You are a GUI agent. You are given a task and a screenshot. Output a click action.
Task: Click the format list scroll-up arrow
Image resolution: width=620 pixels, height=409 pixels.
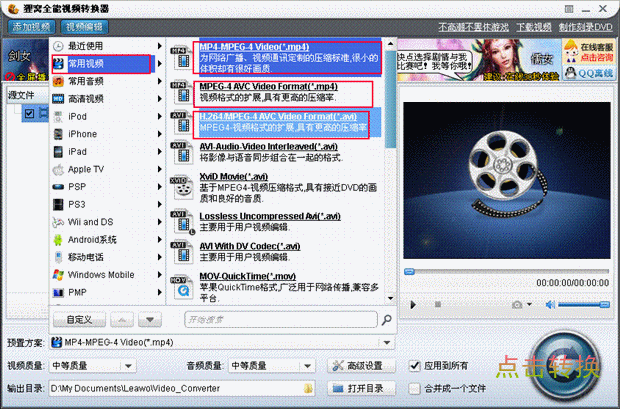coord(391,43)
